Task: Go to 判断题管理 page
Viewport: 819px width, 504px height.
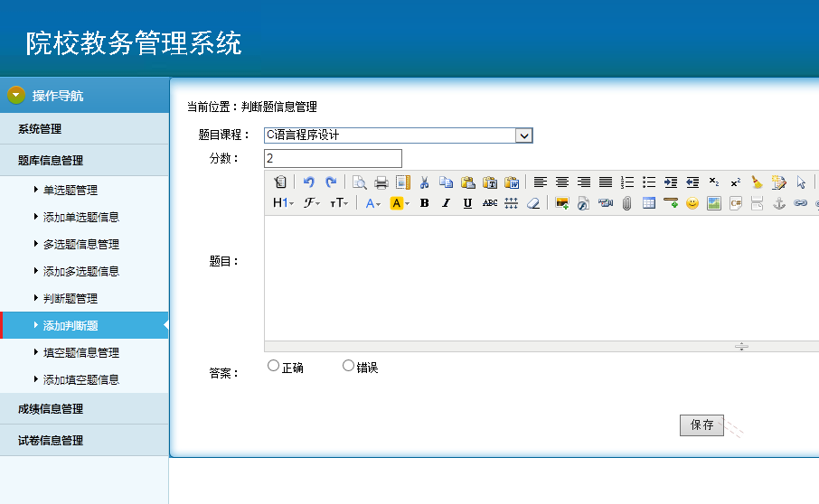Action: coord(71,298)
